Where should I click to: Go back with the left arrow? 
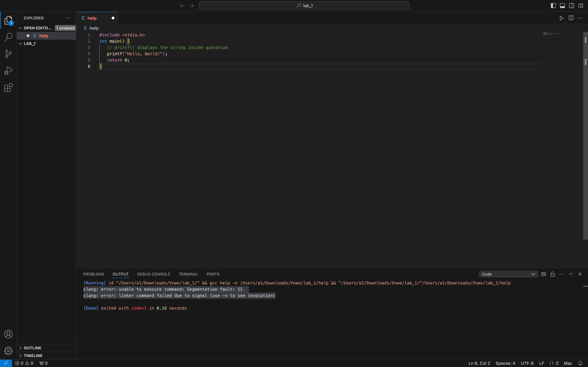(182, 6)
